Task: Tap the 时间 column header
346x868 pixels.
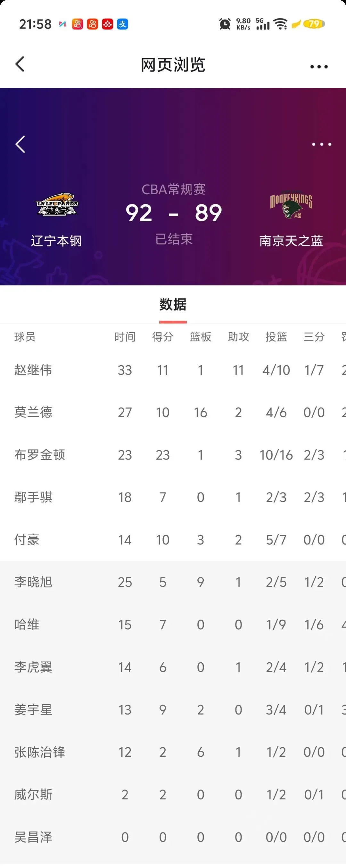Action: [x=125, y=337]
